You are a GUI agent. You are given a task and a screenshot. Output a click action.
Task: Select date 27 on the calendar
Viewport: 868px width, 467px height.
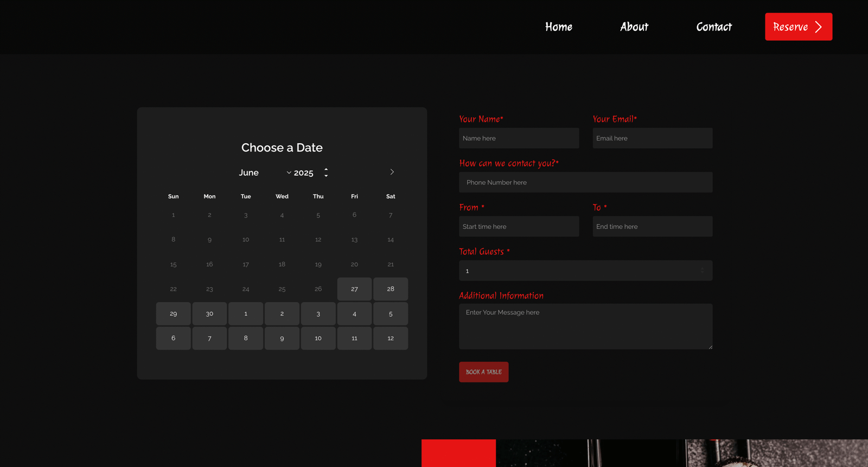coord(354,289)
